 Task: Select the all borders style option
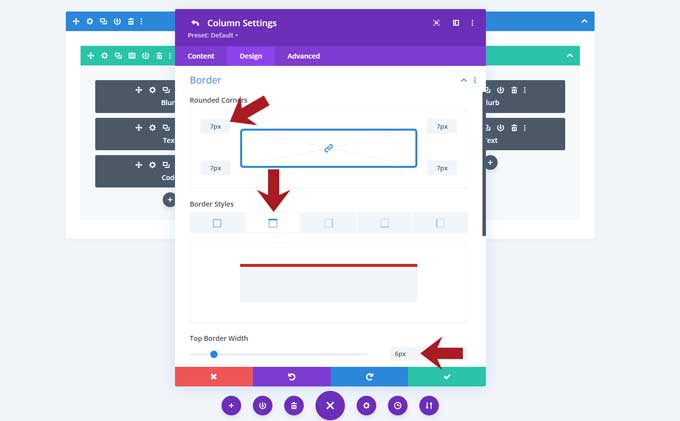coord(217,223)
